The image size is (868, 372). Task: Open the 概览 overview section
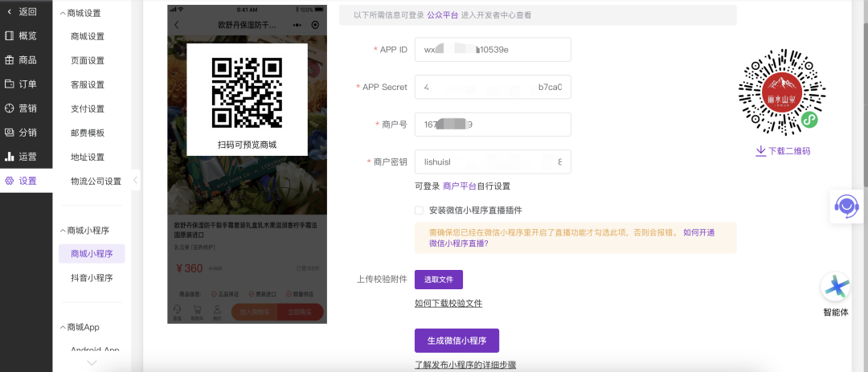click(26, 36)
